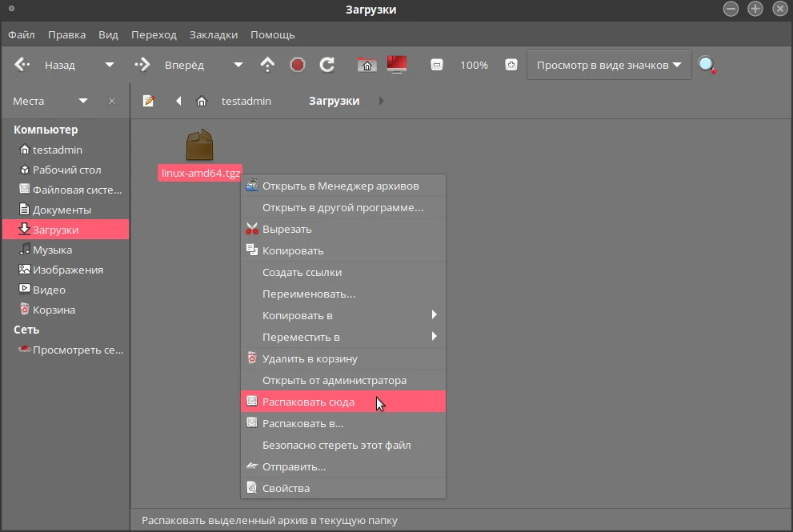Reload the current folder
The width and height of the screenshot is (793, 532).
[x=327, y=65]
